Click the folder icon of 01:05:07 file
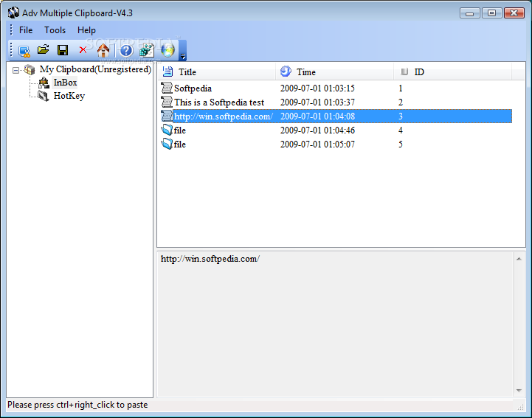532x418 pixels. tap(167, 144)
